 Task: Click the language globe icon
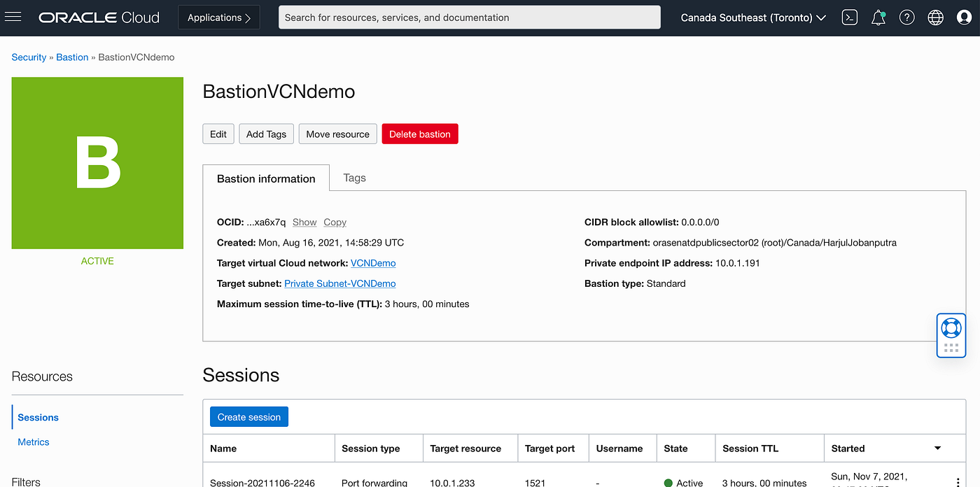click(x=935, y=17)
